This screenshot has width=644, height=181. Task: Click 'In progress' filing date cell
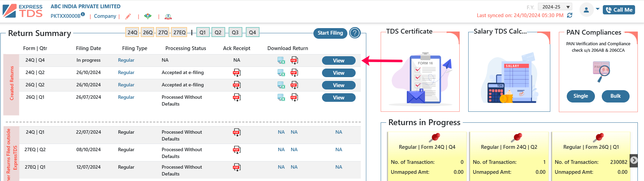[89, 60]
